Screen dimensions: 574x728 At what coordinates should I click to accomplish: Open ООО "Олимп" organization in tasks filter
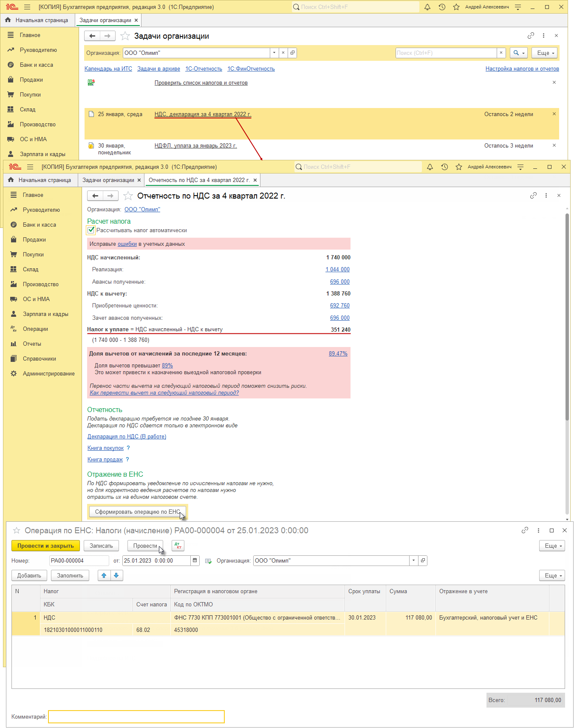[292, 53]
